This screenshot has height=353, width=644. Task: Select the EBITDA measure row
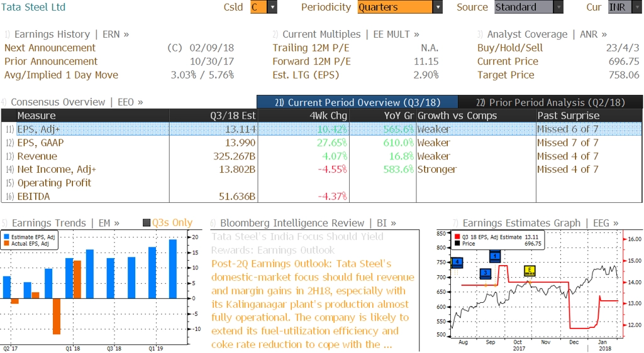pyautogui.click(x=321, y=197)
